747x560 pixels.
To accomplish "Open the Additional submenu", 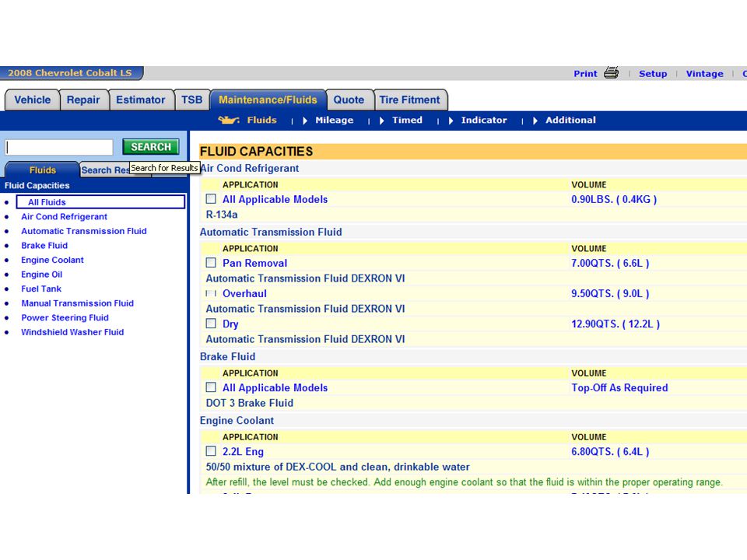I will 570,120.
